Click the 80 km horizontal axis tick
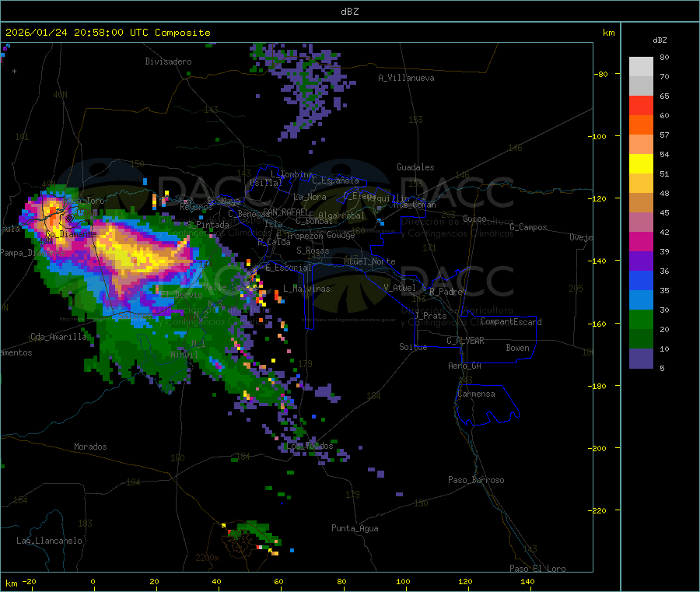The height and width of the screenshot is (592, 700). (341, 582)
